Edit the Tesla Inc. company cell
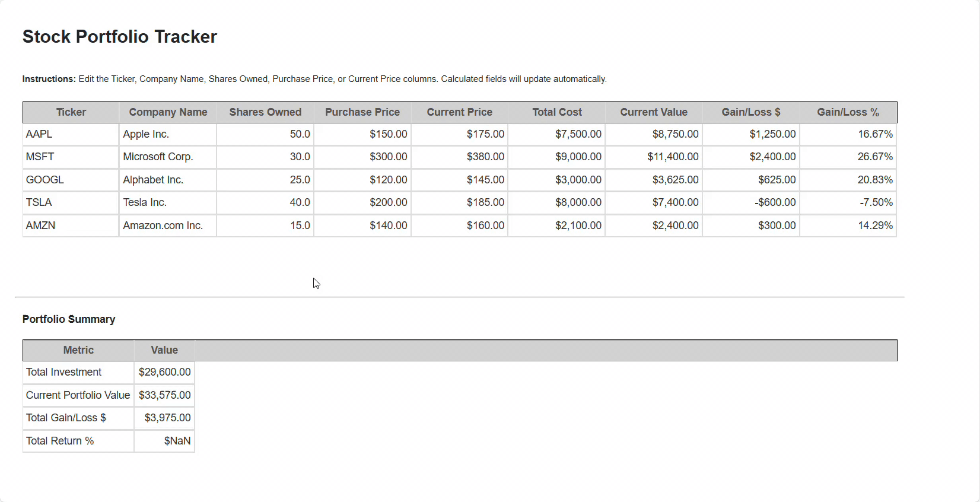The width and height of the screenshot is (980, 502). [168, 203]
